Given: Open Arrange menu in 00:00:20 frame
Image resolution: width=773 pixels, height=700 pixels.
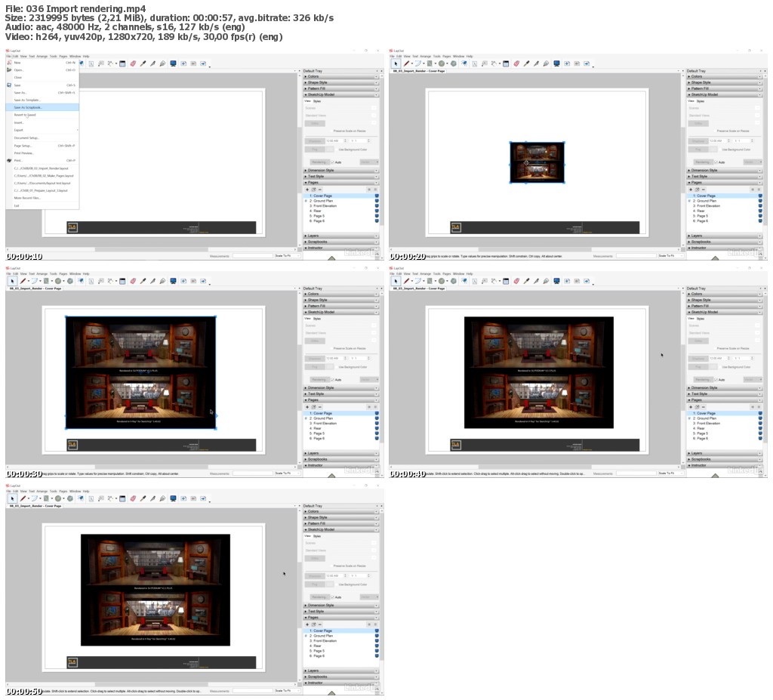Looking at the screenshot, I should (x=426, y=56).
